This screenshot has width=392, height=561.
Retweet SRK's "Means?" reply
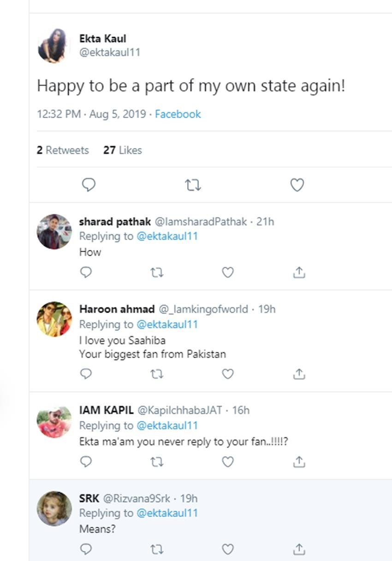click(157, 549)
